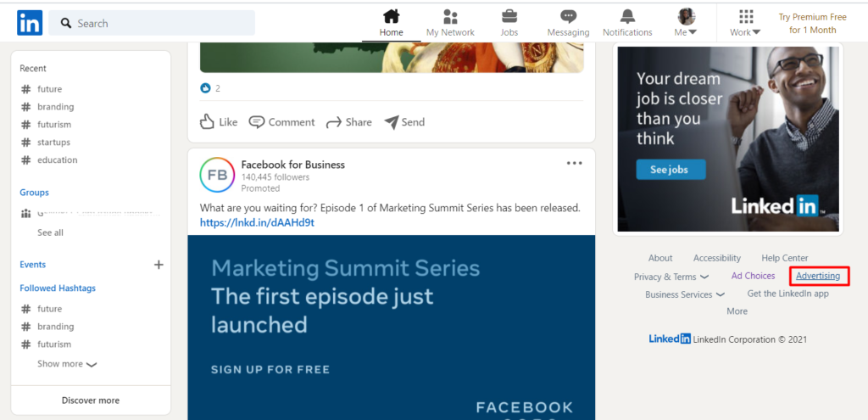Like the post with thumbs-up button

[x=218, y=122]
